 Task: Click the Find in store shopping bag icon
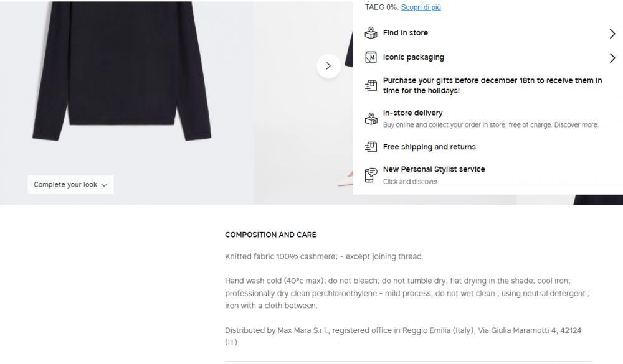(372, 32)
